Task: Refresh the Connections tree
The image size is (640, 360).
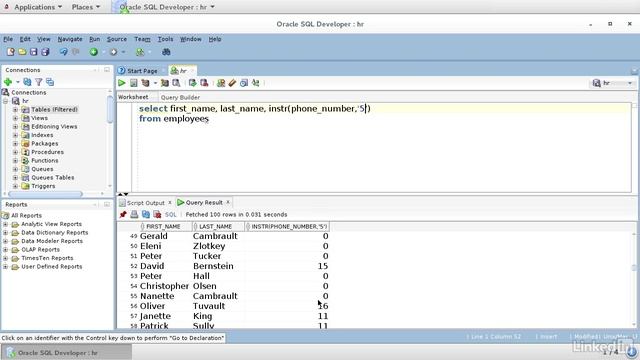Action: pos(27,82)
